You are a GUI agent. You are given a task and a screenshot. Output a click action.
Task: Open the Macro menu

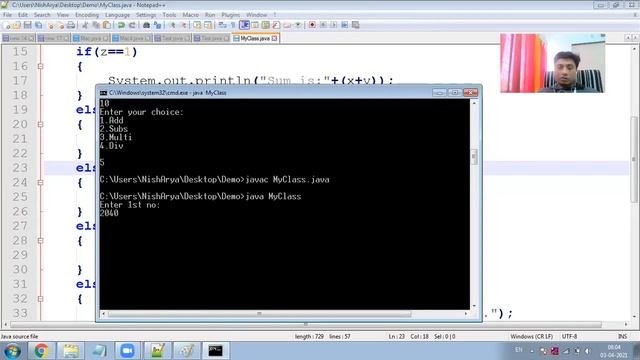pyautogui.click(x=190, y=15)
